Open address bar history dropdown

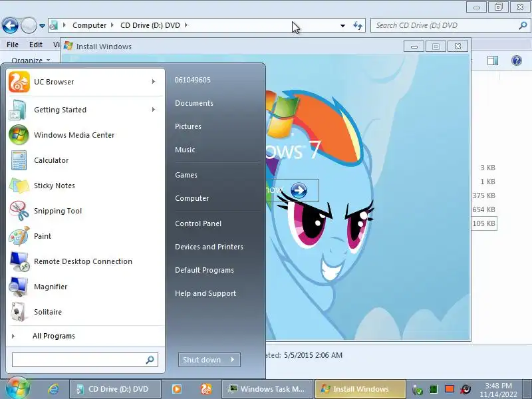pyautogui.click(x=342, y=25)
